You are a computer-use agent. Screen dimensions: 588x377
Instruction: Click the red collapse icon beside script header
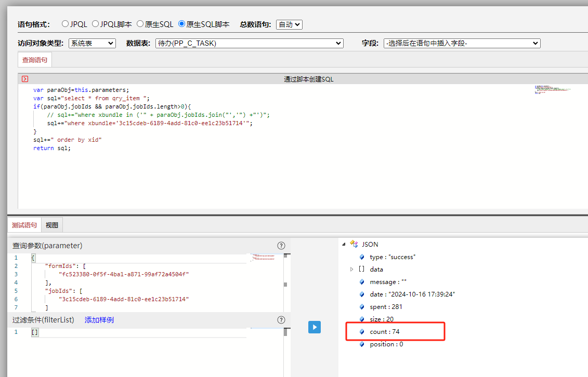click(x=25, y=79)
